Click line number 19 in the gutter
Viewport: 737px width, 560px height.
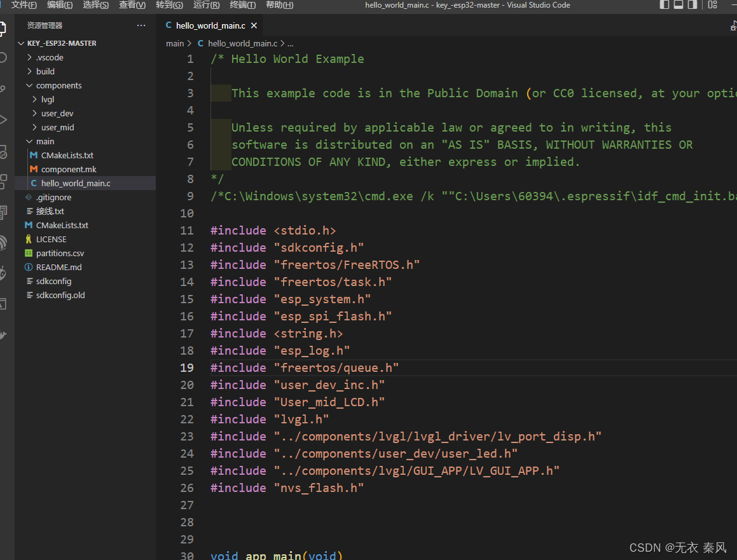(x=186, y=368)
